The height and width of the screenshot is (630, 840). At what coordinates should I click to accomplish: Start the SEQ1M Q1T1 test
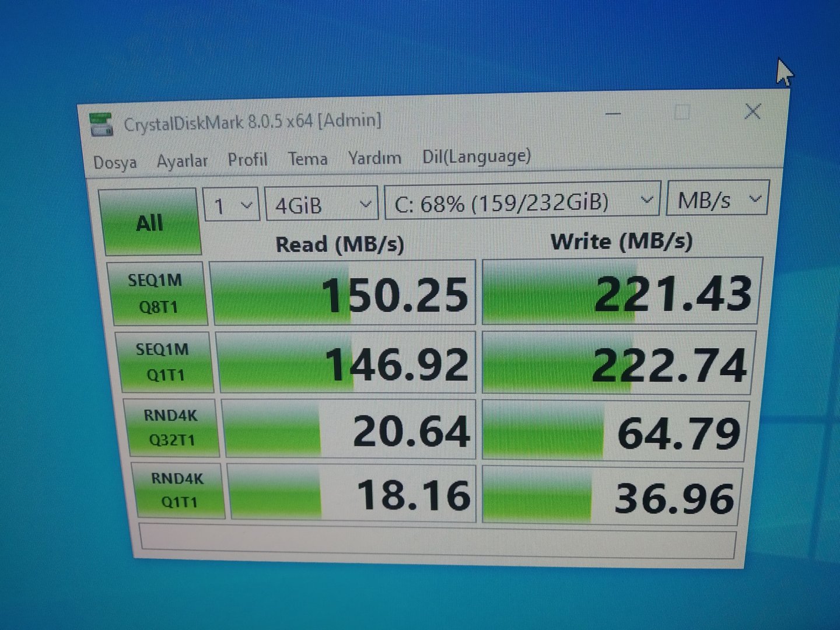click(163, 362)
